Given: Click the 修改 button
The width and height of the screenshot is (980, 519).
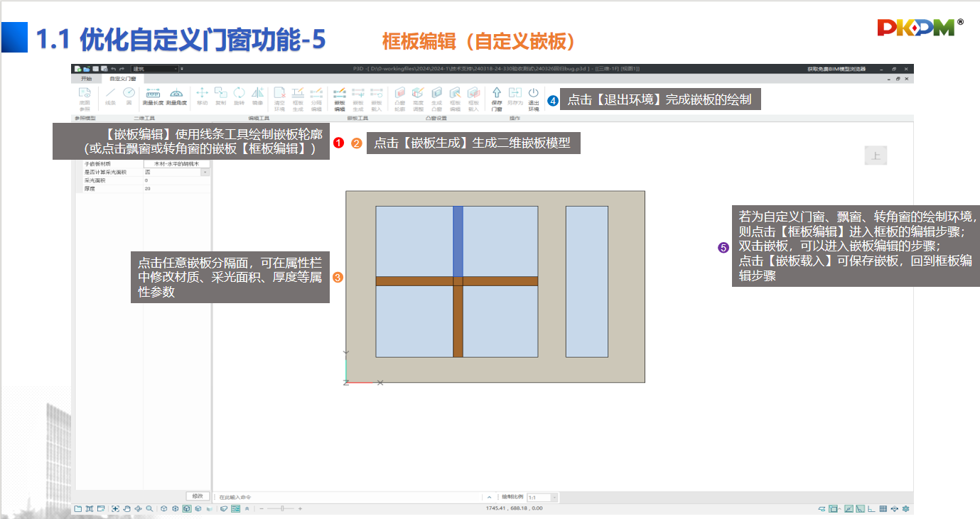Looking at the screenshot, I should pos(198,496).
